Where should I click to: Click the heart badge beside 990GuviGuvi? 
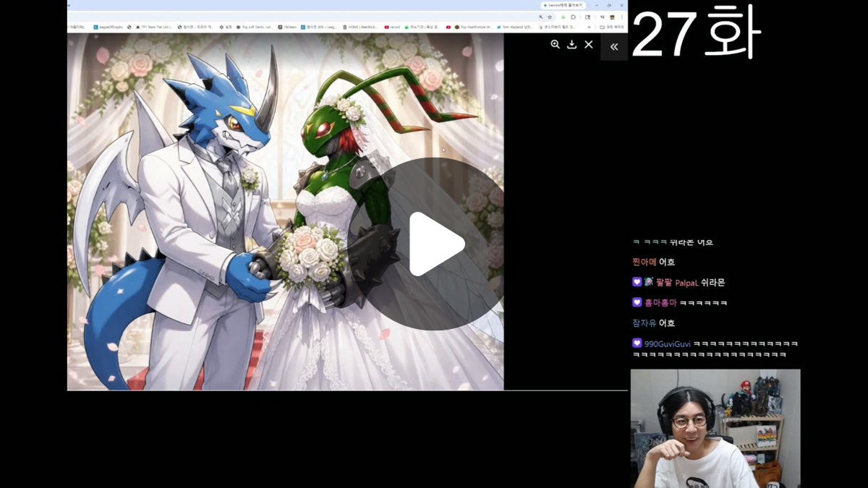(x=637, y=343)
